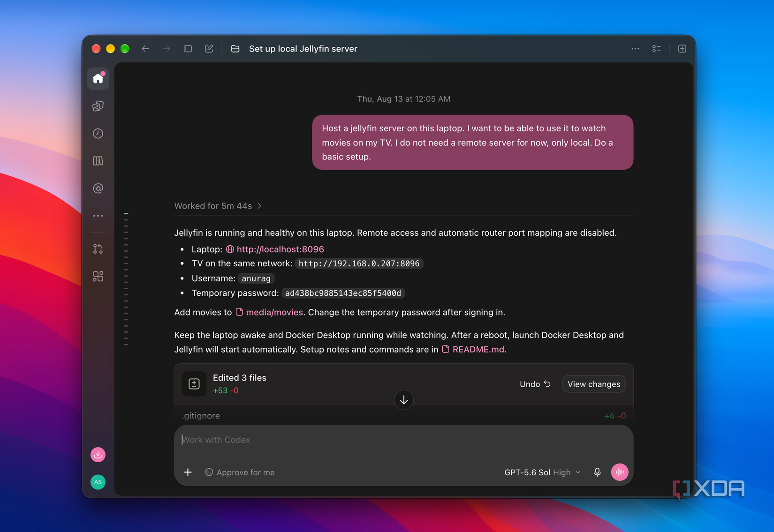Screen dimensions: 774x532
Task: Click the TV address http://192.168.0.207:8096
Action: pos(359,263)
